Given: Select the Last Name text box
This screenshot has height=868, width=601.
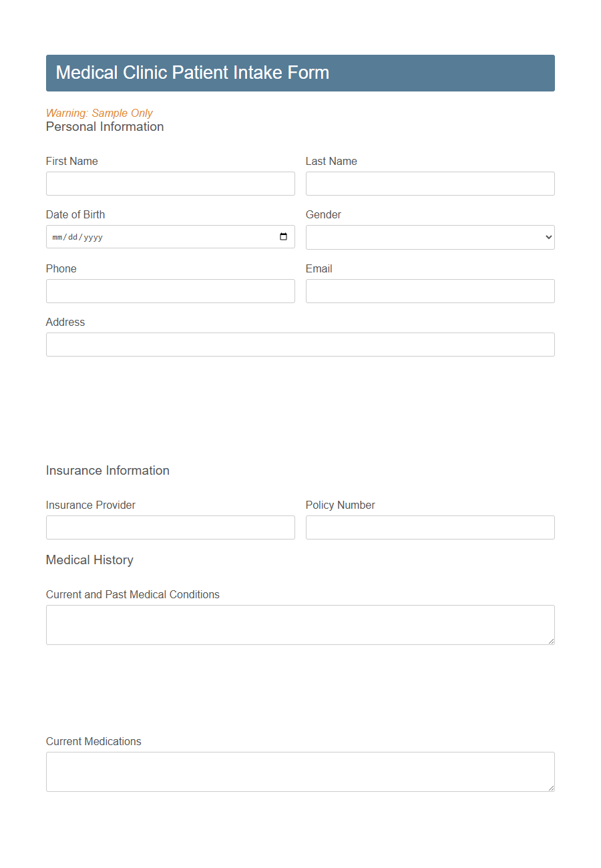Looking at the screenshot, I should 429,184.
